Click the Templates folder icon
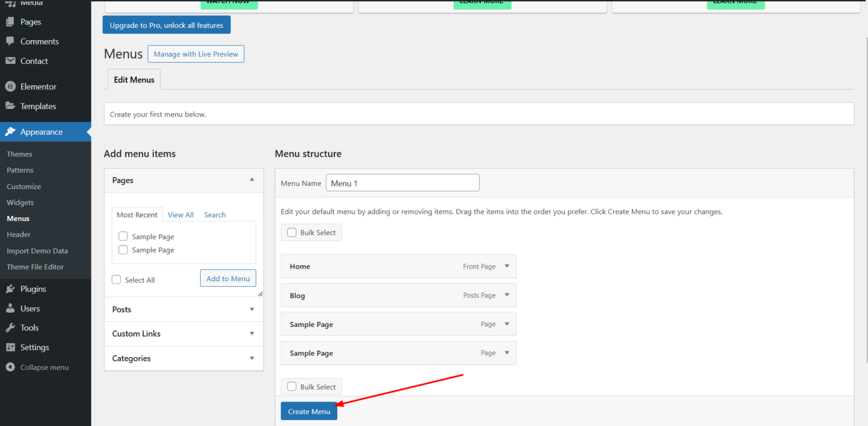868x426 pixels. tap(10, 106)
